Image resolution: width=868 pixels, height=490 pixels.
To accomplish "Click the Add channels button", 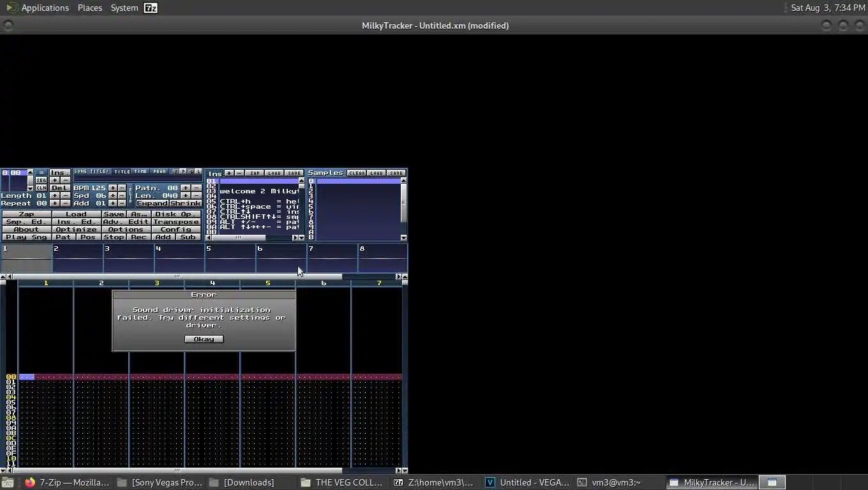I will 163,237.
